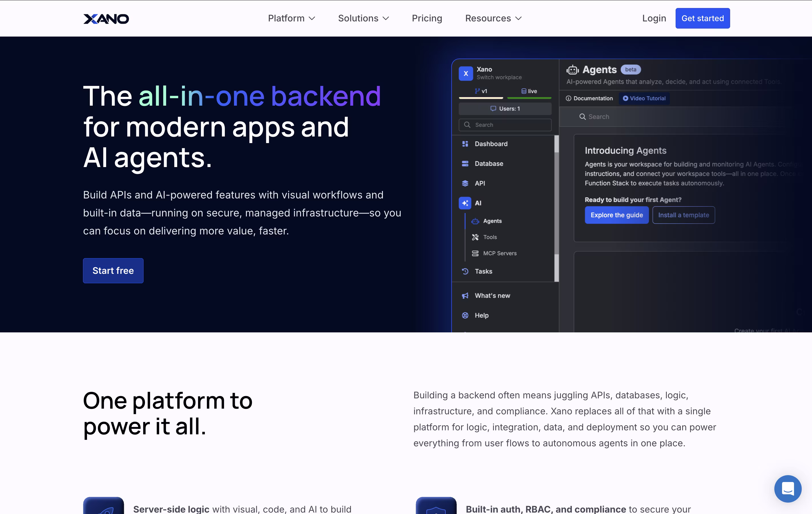Screen dimensions: 812x514
Task: Select the API stack icon
Action: pos(465,183)
